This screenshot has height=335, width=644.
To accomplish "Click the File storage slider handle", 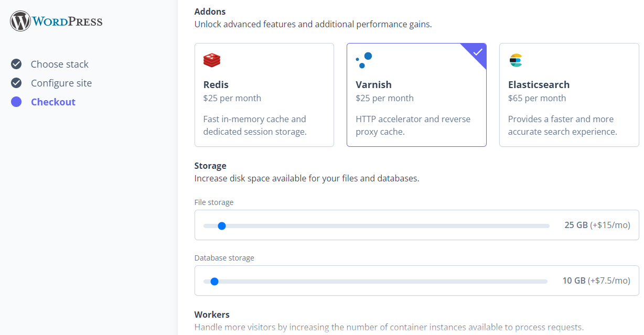I will coord(221,226).
